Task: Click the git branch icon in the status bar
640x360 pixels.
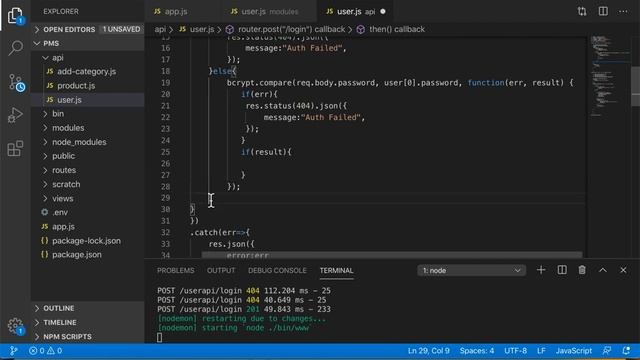Action: 13,351
